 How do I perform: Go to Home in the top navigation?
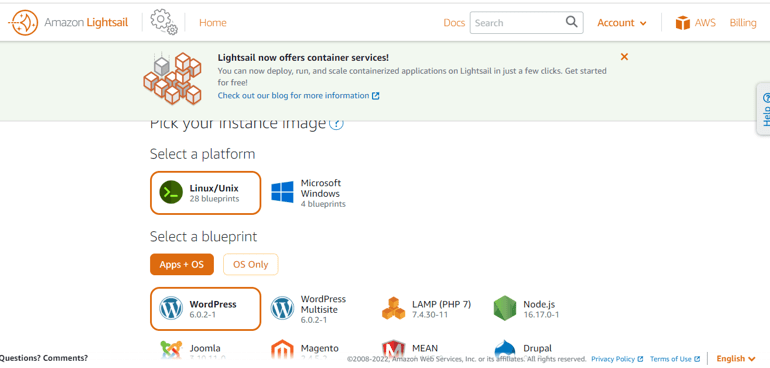[213, 23]
